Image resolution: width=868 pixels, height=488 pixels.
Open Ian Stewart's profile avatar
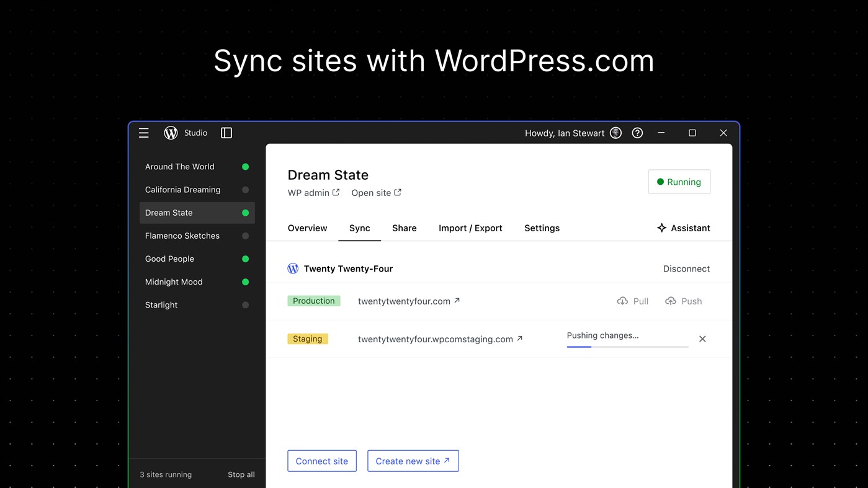pyautogui.click(x=615, y=133)
